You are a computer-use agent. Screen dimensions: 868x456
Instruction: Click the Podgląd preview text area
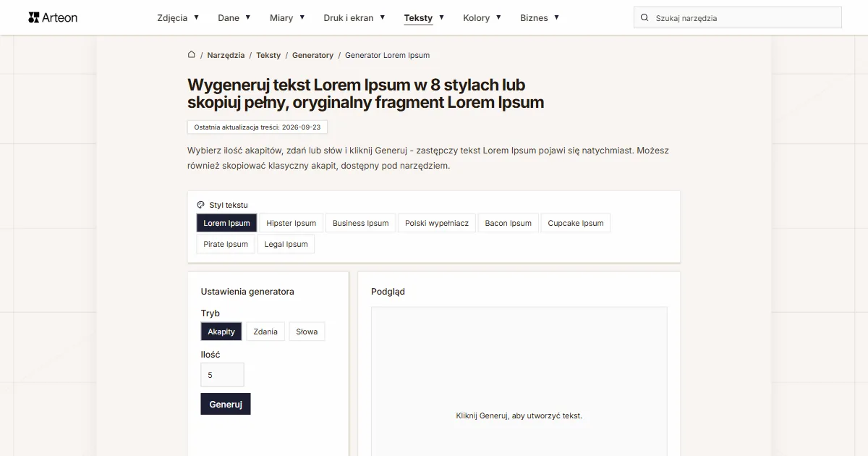519,381
